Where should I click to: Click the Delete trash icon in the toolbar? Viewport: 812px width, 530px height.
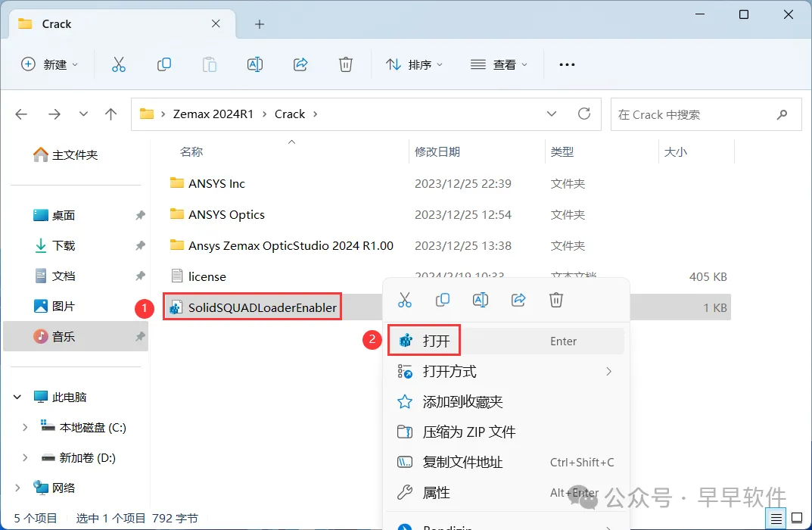click(x=345, y=64)
